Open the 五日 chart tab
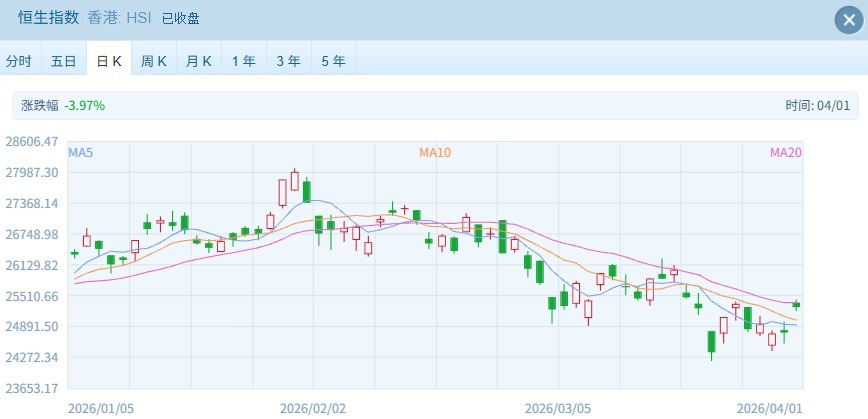The image size is (868, 419). [x=63, y=61]
